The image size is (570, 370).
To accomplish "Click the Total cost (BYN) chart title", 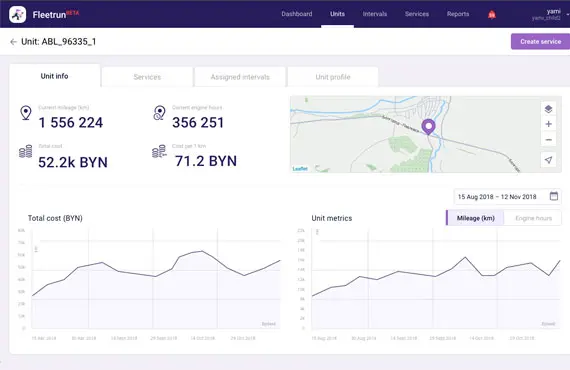I will 55,218.
